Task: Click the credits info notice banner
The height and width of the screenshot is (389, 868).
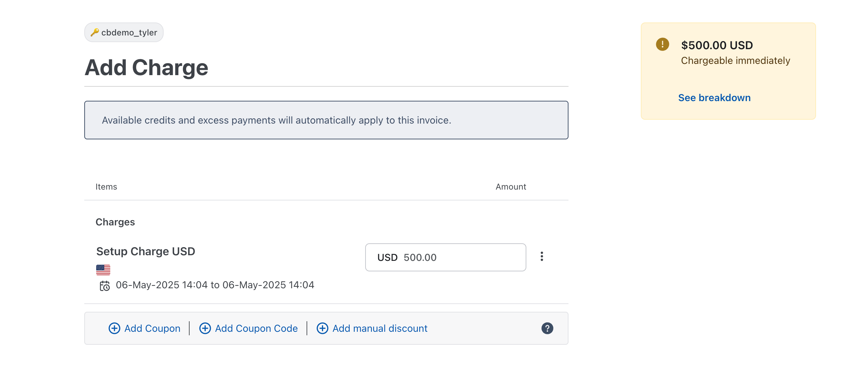Action: (326, 120)
